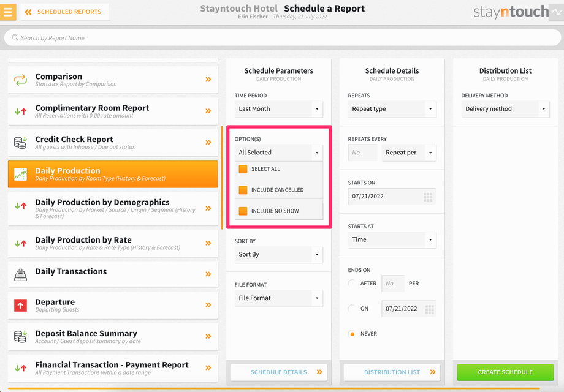
Task: Select the Never radio button
Action: 352,334
